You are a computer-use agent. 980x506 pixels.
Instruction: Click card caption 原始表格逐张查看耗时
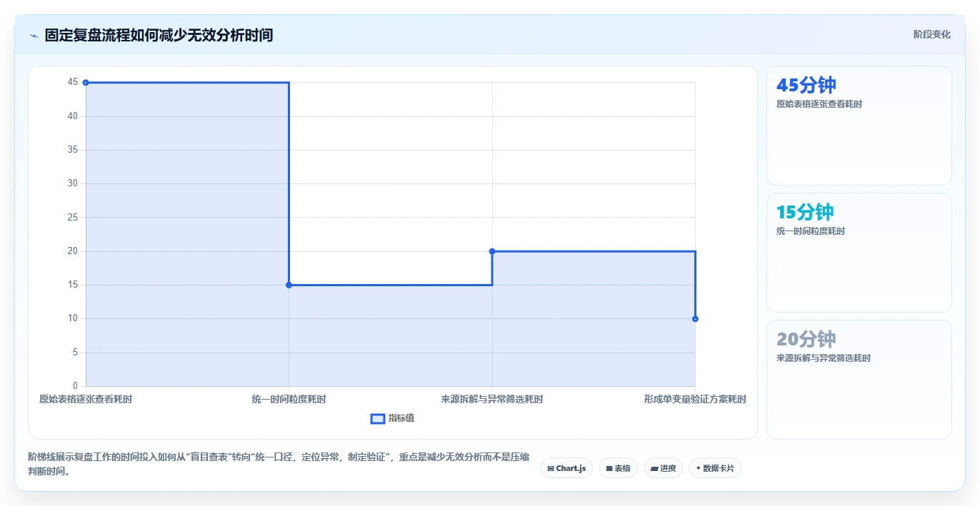tap(819, 104)
